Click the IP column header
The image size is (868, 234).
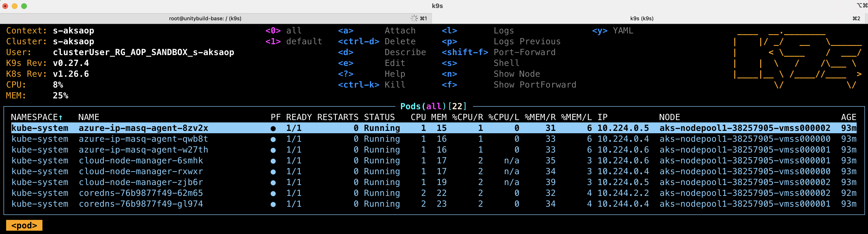point(603,117)
